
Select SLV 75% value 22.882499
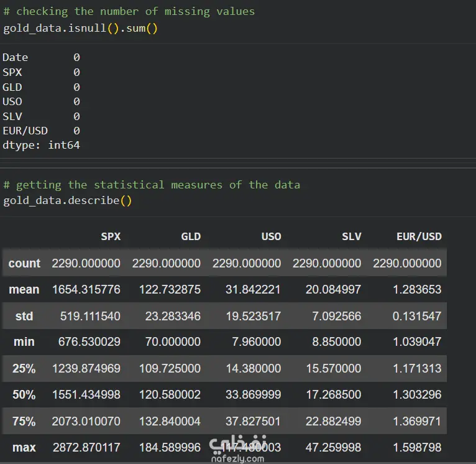point(333,422)
